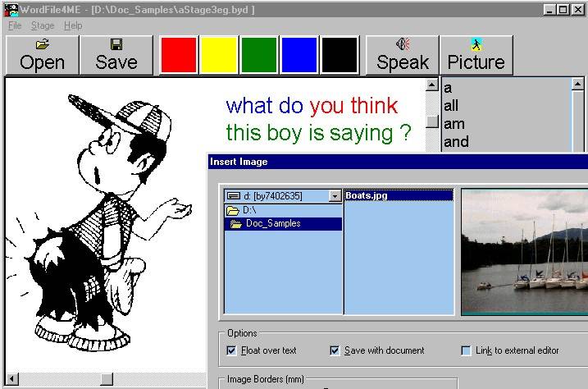
Task: Select the yellow color swatch
Action: tap(219, 55)
